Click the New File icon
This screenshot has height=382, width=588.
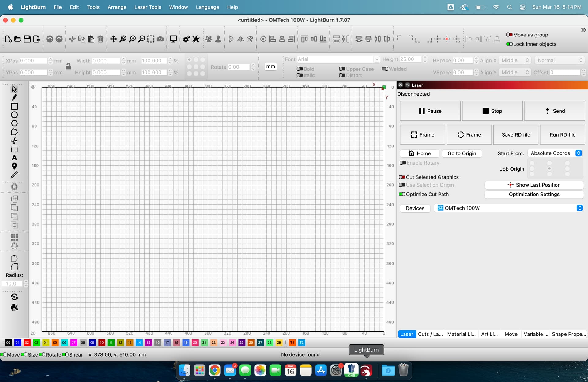(x=8, y=39)
